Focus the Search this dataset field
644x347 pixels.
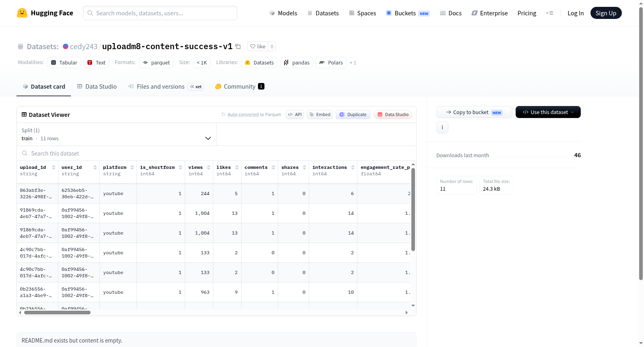point(217,153)
